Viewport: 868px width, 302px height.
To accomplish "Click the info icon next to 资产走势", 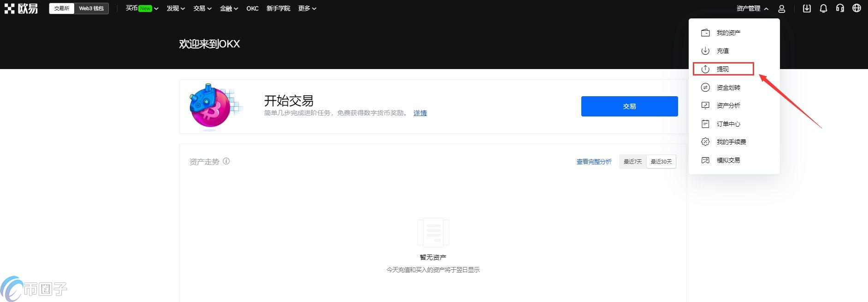I will 226,161.
